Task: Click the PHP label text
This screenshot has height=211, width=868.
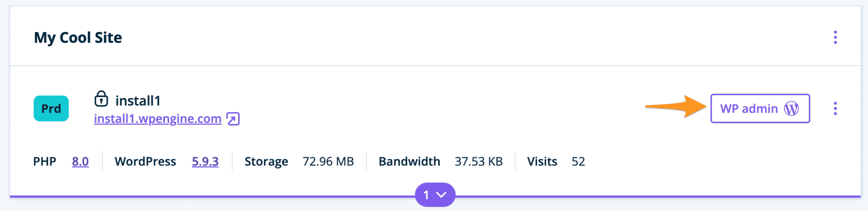Action: [45, 162]
